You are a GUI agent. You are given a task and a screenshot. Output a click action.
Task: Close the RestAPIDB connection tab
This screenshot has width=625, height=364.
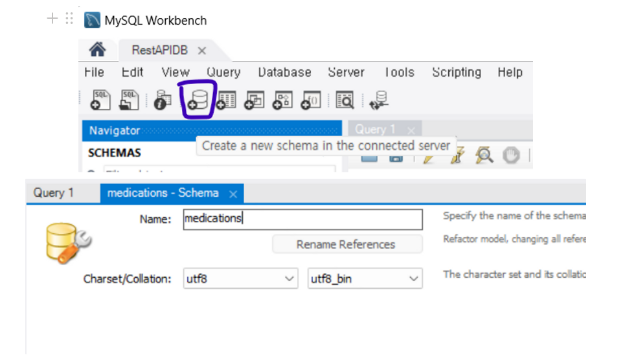[x=202, y=51]
